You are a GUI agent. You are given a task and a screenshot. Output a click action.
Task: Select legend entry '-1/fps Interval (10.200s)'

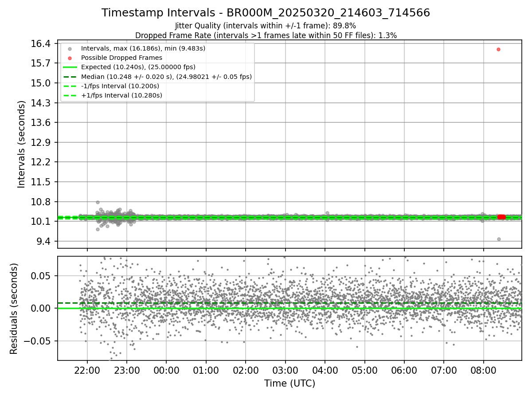tap(120, 86)
